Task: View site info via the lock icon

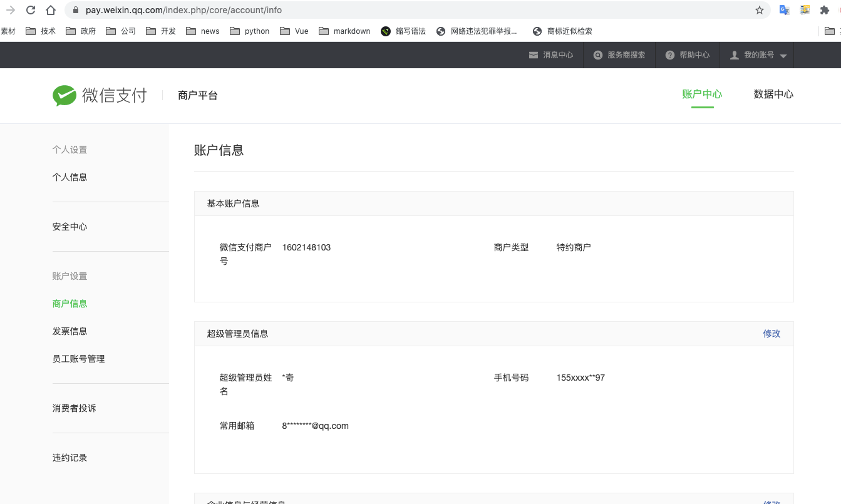Action: point(76,10)
